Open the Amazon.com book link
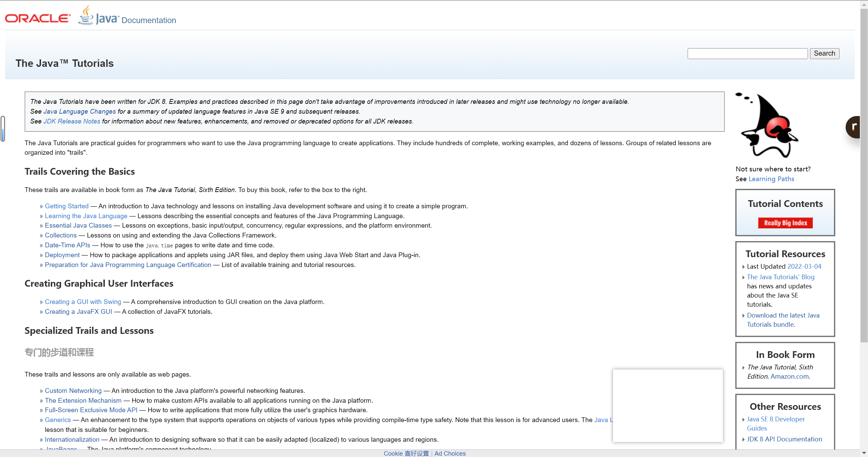This screenshot has height=457, width=868. coord(789,376)
